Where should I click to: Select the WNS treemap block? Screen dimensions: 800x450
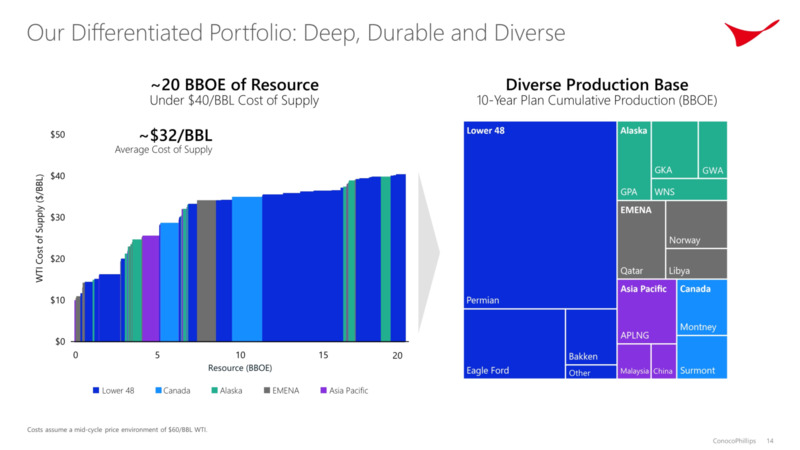(689, 189)
